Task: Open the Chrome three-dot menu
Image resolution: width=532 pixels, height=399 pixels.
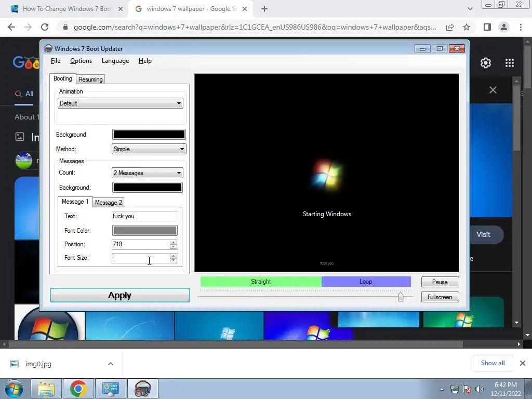Action: click(x=521, y=27)
